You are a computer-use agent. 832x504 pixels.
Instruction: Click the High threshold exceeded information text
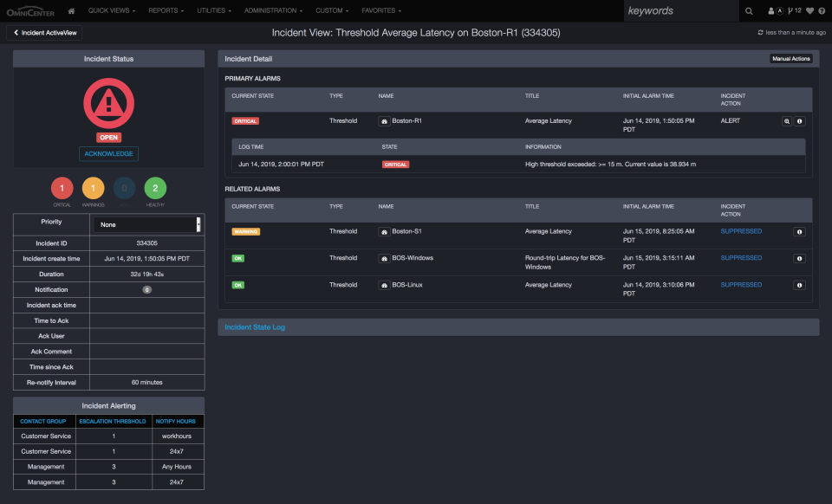[x=610, y=165]
